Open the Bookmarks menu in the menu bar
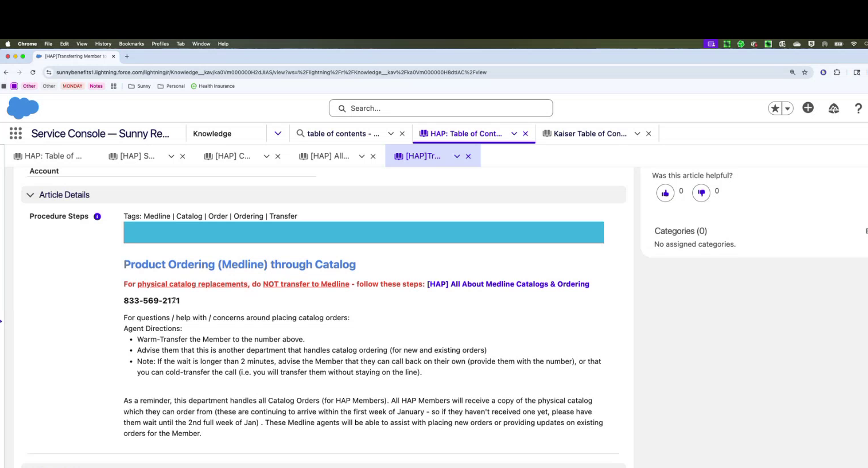Viewport: 868px width, 468px height. pyautogui.click(x=131, y=43)
